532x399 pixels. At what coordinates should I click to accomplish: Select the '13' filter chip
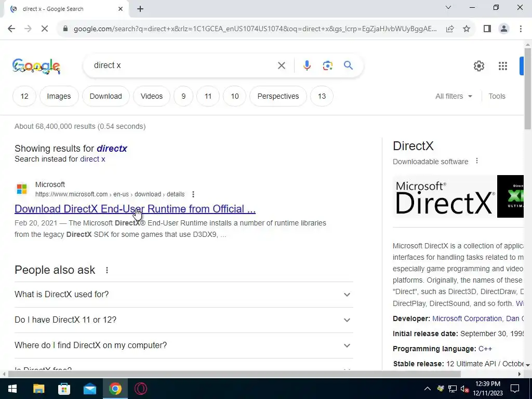coord(322,96)
